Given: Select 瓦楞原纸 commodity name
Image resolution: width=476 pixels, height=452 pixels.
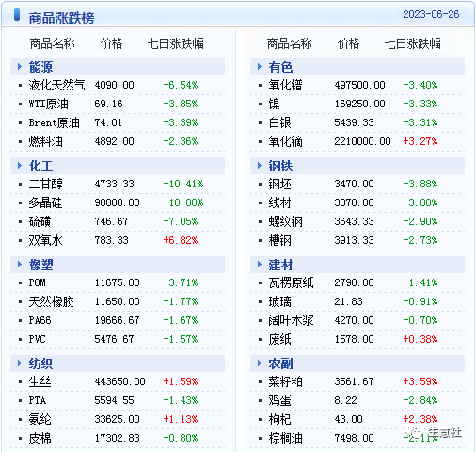Looking at the screenshot, I should point(291,282).
